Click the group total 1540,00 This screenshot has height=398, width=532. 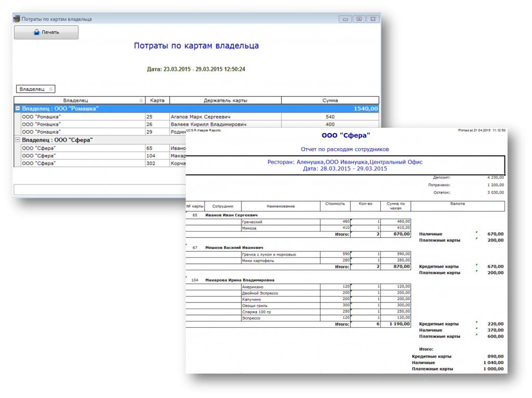tap(365, 109)
